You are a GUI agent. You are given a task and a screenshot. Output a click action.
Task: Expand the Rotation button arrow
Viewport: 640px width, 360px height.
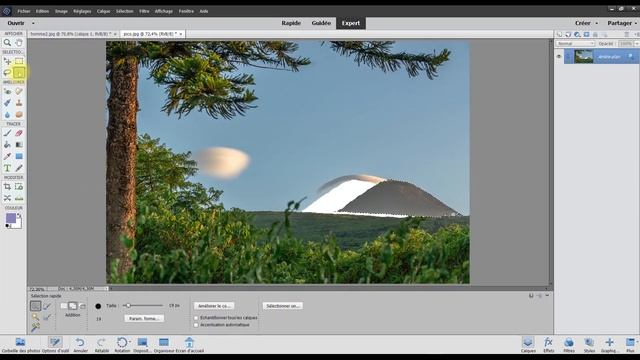[x=130, y=342]
